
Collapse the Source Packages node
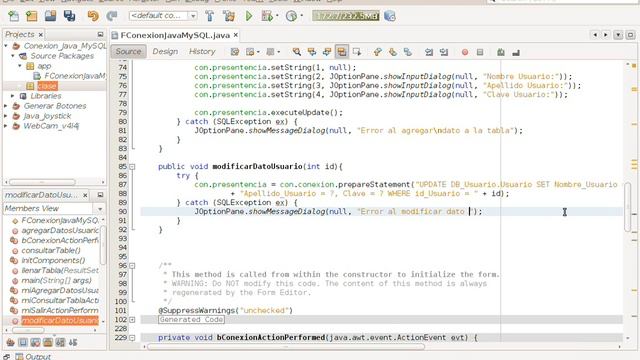point(13,56)
